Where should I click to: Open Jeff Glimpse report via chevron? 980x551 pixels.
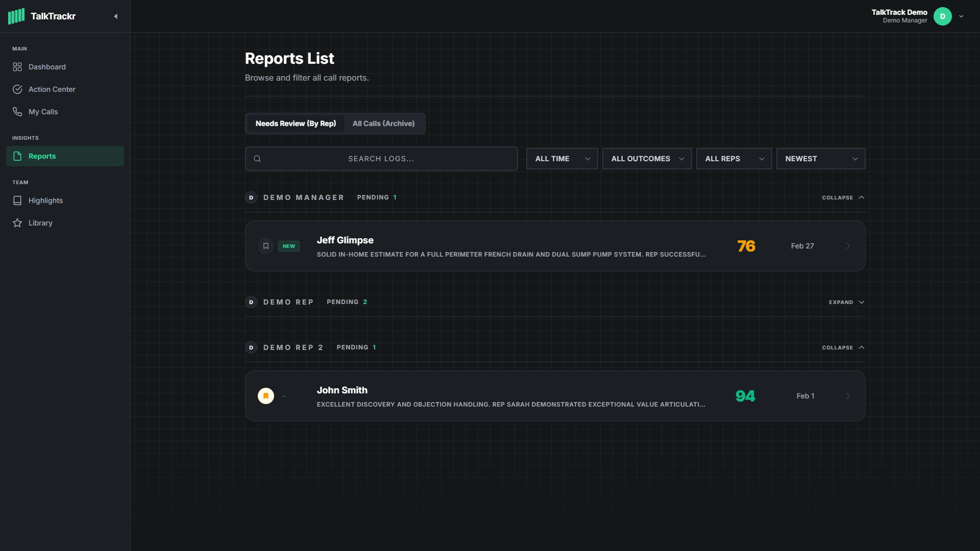point(848,246)
